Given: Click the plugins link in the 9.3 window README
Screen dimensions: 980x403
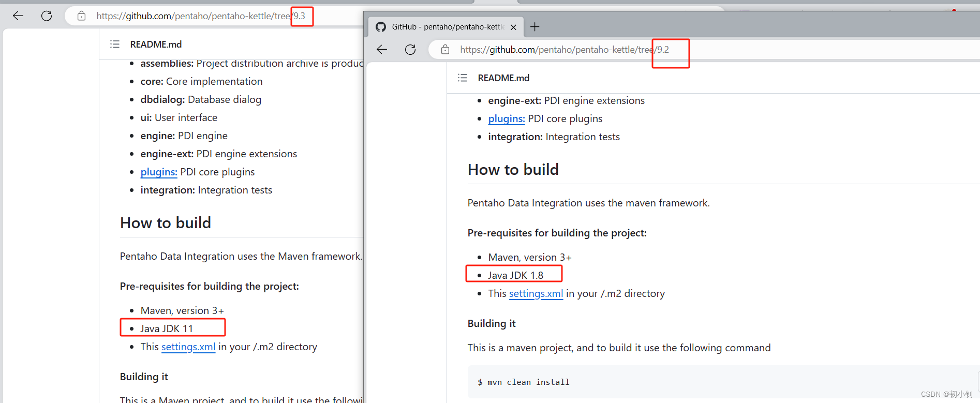Looking at the screenshot, I should pyautogui.click(x=159, y=172).
